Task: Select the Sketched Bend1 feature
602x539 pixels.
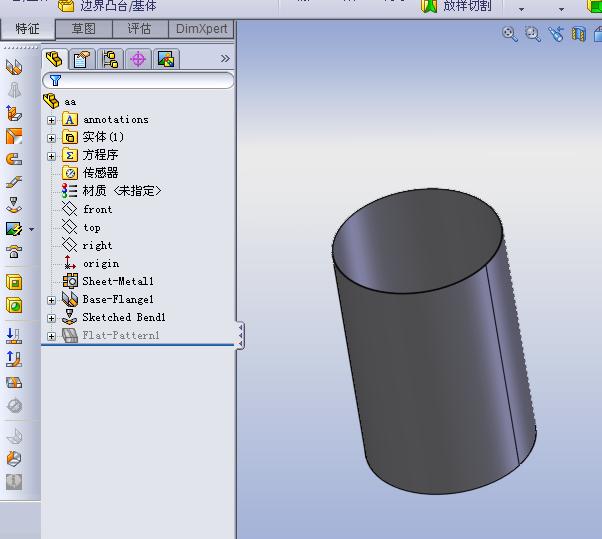Action: [x=114, y=317]
